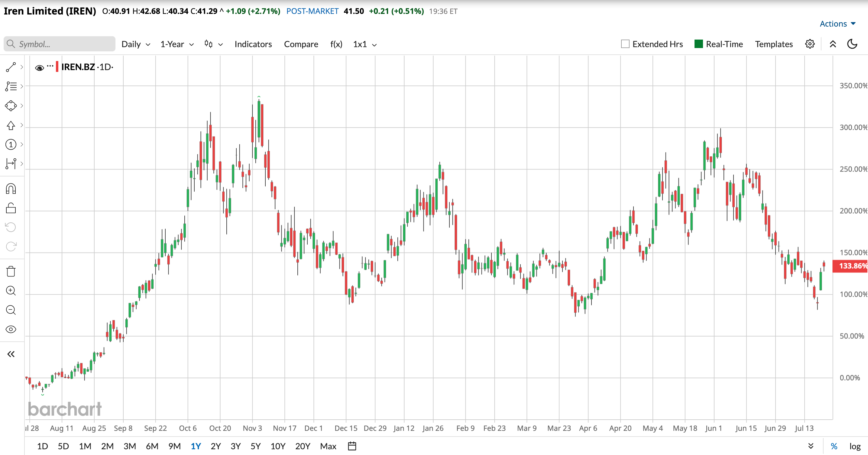Click the red IREN.BZ color swatch
The height and width of the screenshot is (455, 868).
57,67
